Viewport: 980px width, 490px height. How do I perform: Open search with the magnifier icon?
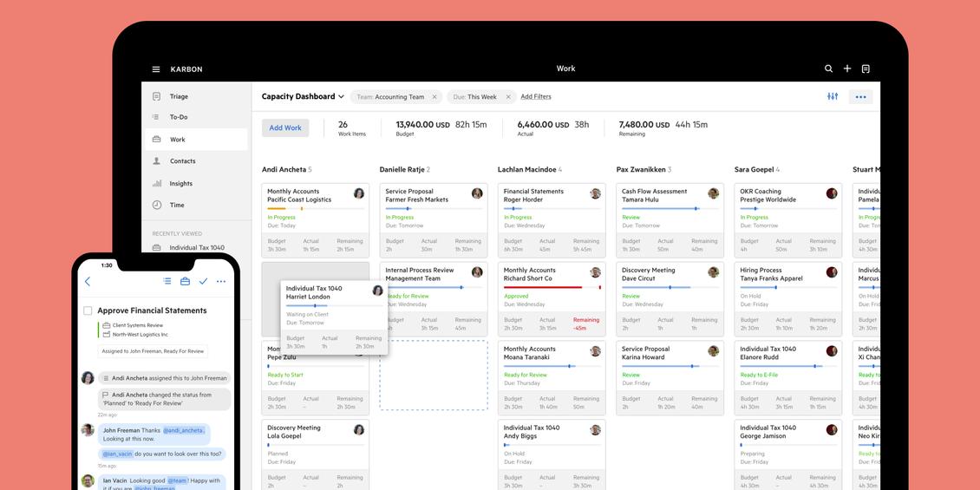click(x=828, y=69)
